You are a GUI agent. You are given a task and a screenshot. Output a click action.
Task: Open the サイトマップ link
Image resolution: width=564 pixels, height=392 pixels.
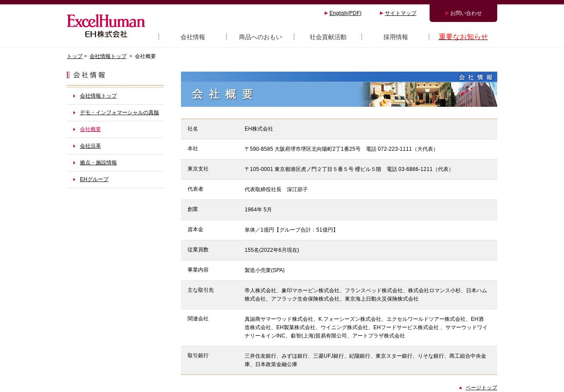[401, 13]
